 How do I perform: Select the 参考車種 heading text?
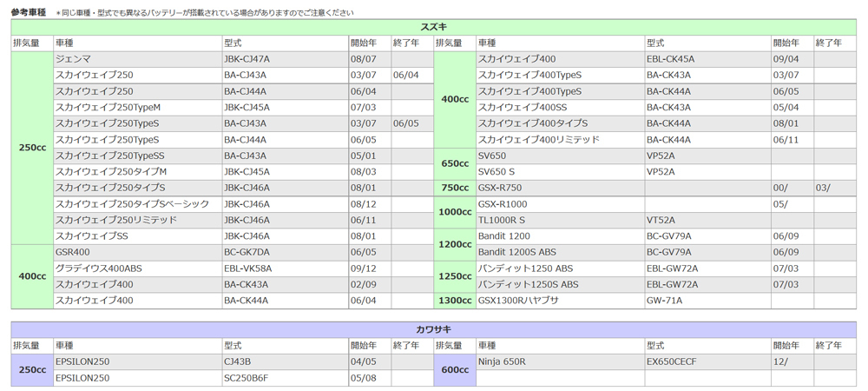(x=29, y=11)
